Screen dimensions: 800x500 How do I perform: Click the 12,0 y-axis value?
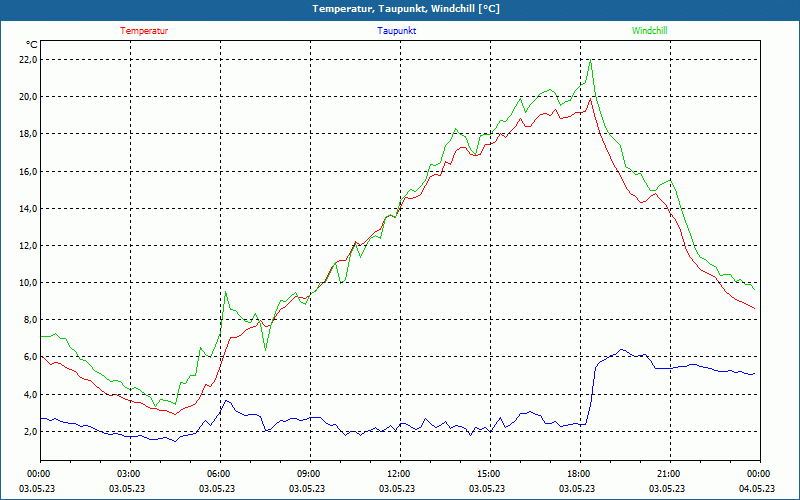click(29, 245)
